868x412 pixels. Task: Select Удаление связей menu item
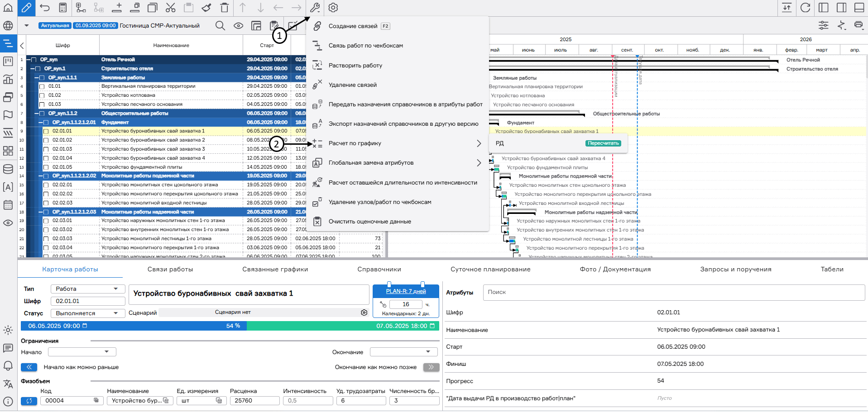352,85
